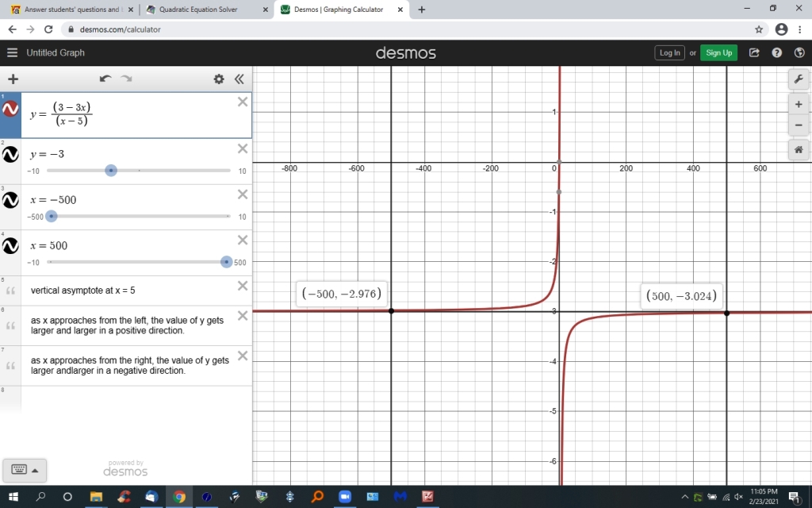Screen dimensions: 812x508
Task: Reload the Desmos page
Action: tap(48, 29)
